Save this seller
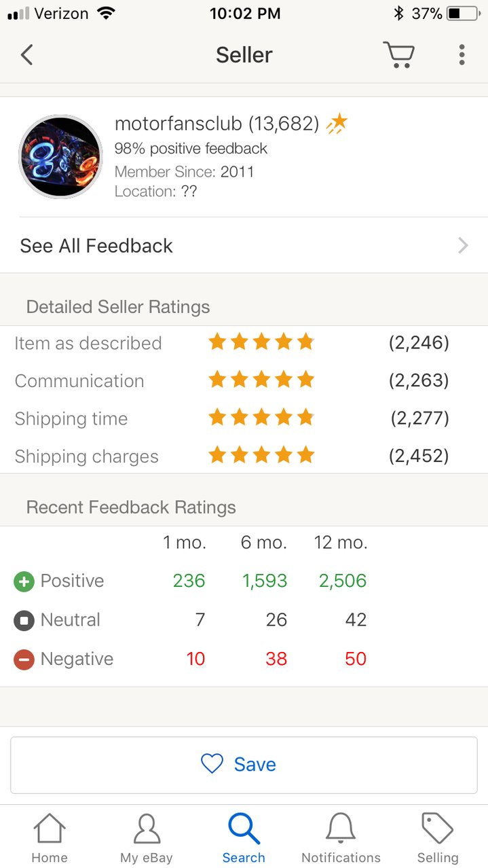 (244, 765)
